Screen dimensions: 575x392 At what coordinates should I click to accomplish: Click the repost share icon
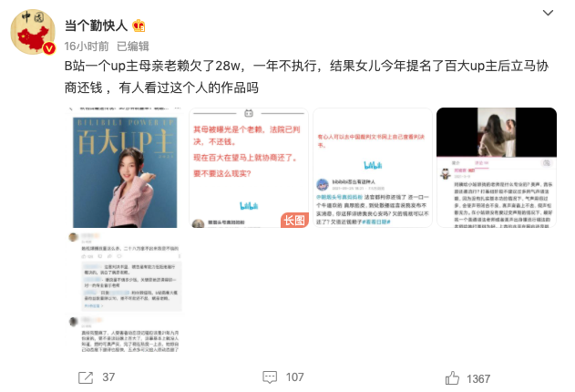coord(86,377)
